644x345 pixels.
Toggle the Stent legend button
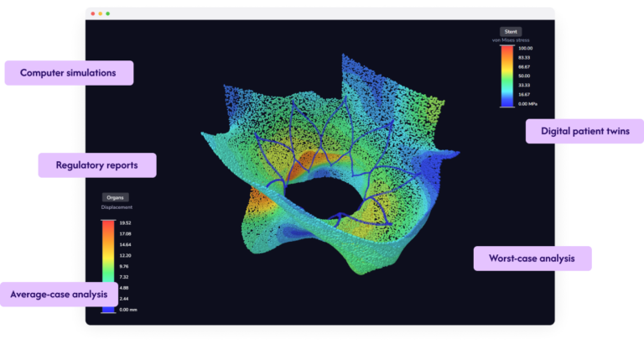(511, 31)
